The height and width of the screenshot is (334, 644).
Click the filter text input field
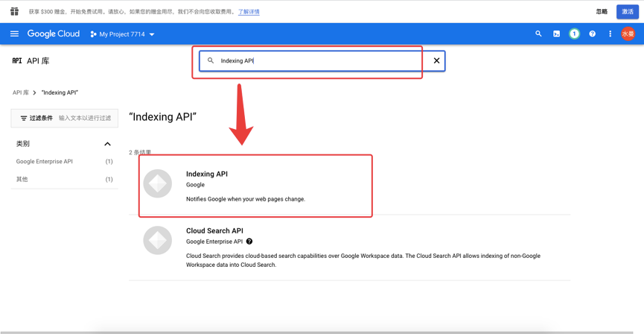[85, 118]
